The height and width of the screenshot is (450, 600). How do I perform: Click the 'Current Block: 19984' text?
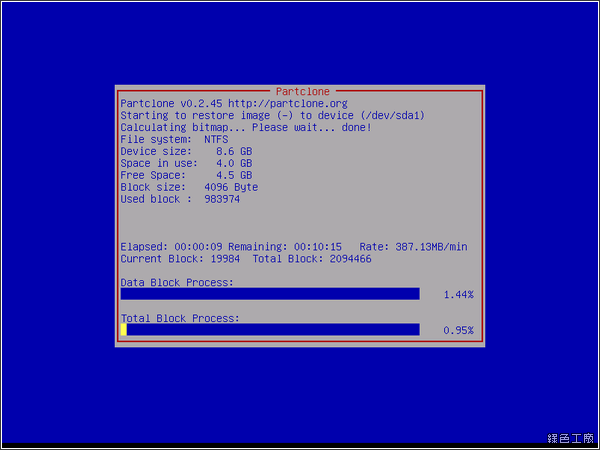[x=180, y=259]
